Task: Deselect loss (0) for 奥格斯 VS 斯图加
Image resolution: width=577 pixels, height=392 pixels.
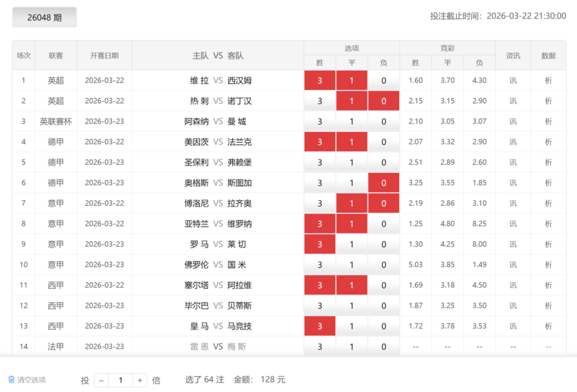Action: (383, 183)
